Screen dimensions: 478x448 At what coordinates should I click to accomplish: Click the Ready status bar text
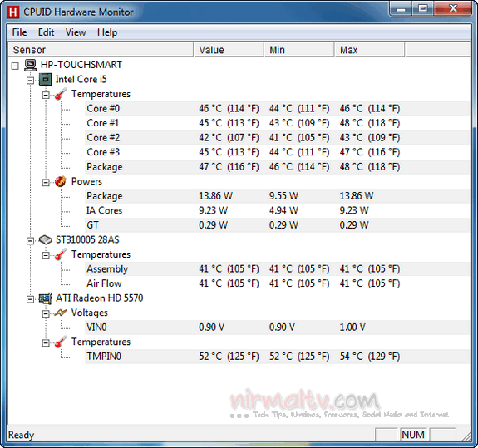tap(21, 435)
